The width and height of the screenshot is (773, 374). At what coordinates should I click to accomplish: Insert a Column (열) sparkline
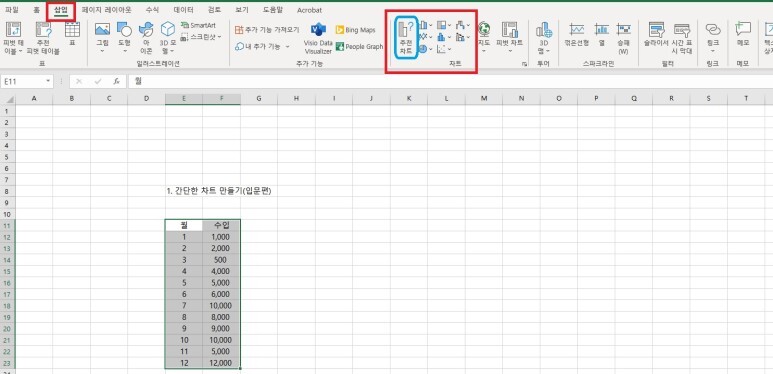click(x=601, y=34)
